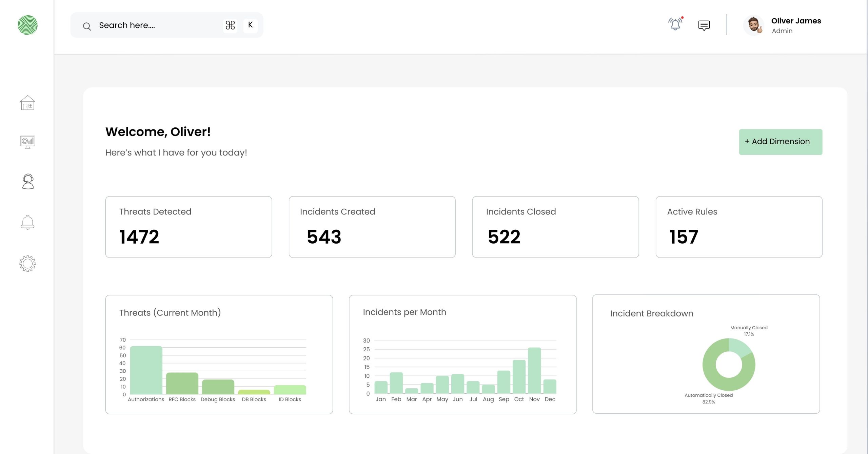The width and height of the screenshot is (868, 454).
Task: Select the Incidents Closed card
Action: pyautogui.click(x=555, y=227)
